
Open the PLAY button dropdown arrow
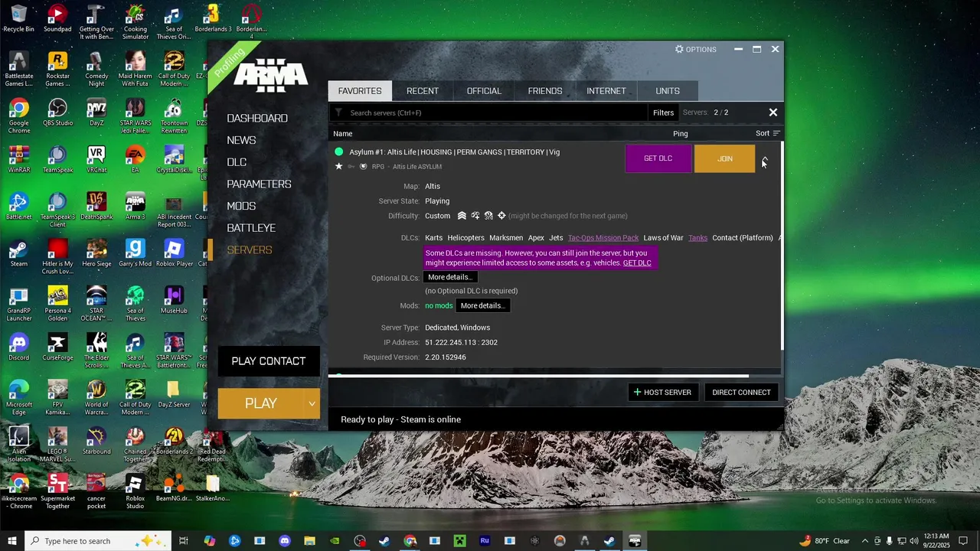click(312, 403)
